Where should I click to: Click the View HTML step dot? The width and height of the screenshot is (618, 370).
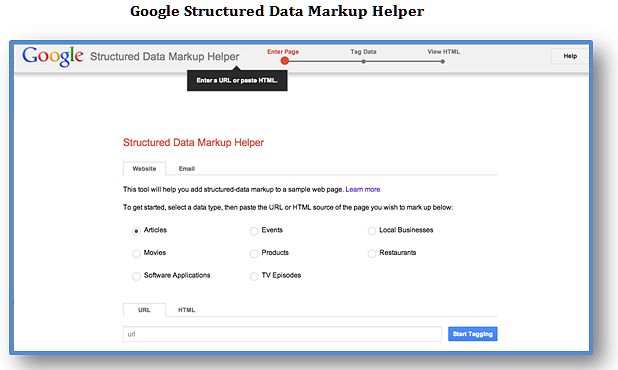[443, 61]
